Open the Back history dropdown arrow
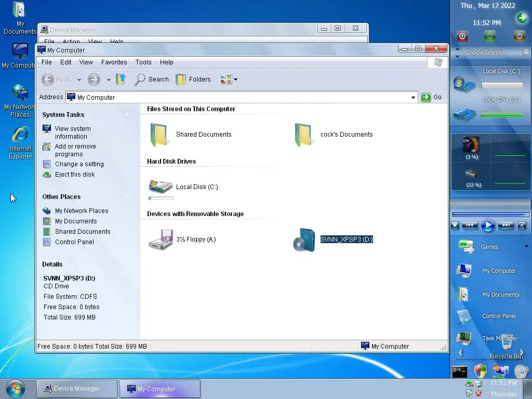This screenshot has width=532, height=399. tap(79, 79)
